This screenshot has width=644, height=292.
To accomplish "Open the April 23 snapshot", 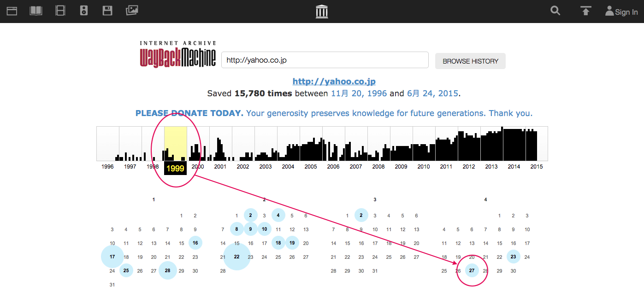I will (x=514, y=257).
